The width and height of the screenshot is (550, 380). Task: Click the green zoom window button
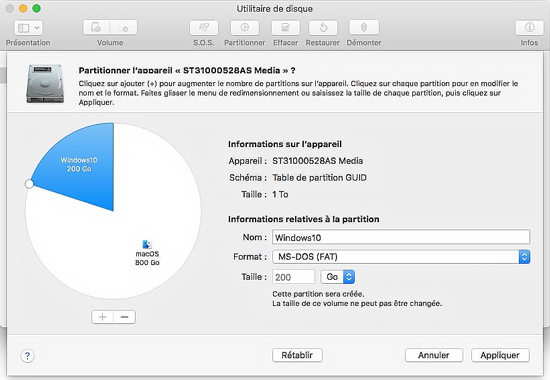[36, 8]
